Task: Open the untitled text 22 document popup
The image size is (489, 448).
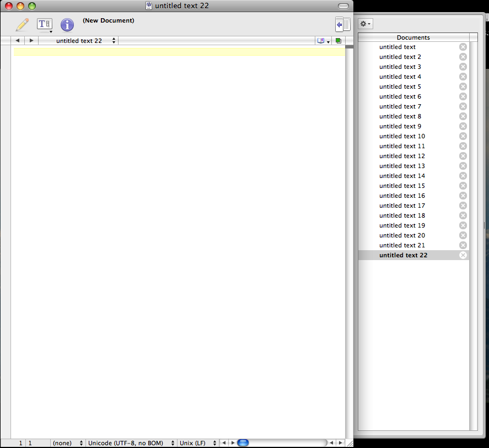Action: tap(79, 41)
